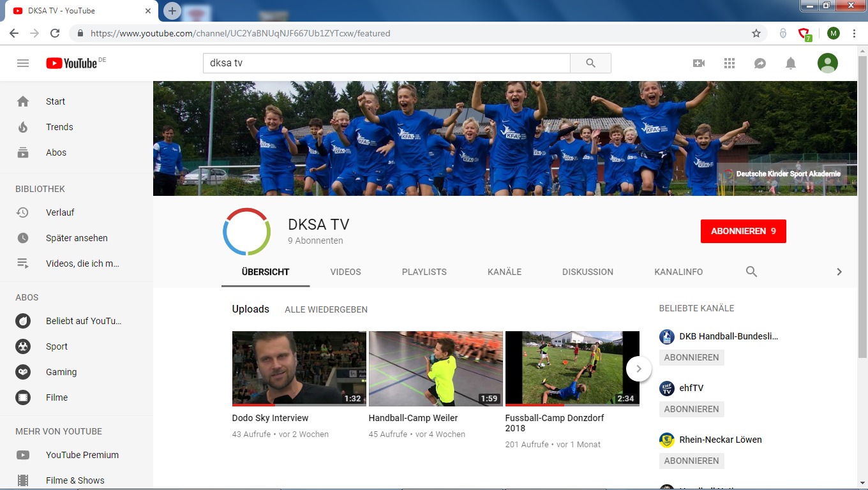Click the search input field

(x=386, y=63)
